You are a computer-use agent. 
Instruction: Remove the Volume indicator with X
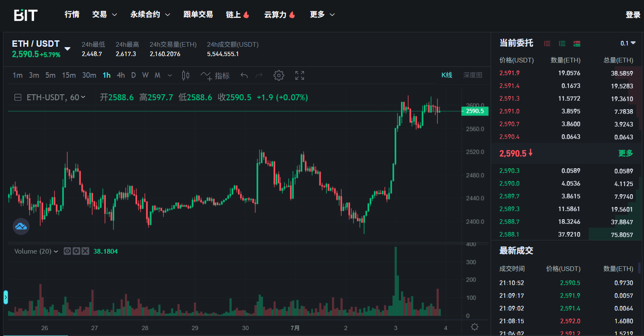(85, 251)
